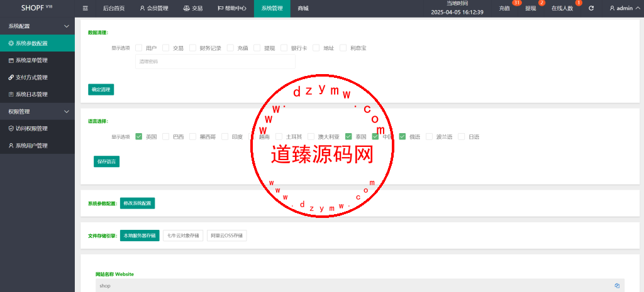Open 访问权限管理 in the sidebar
The width and height of the screenshot is (644, 292).
[37, 128]
